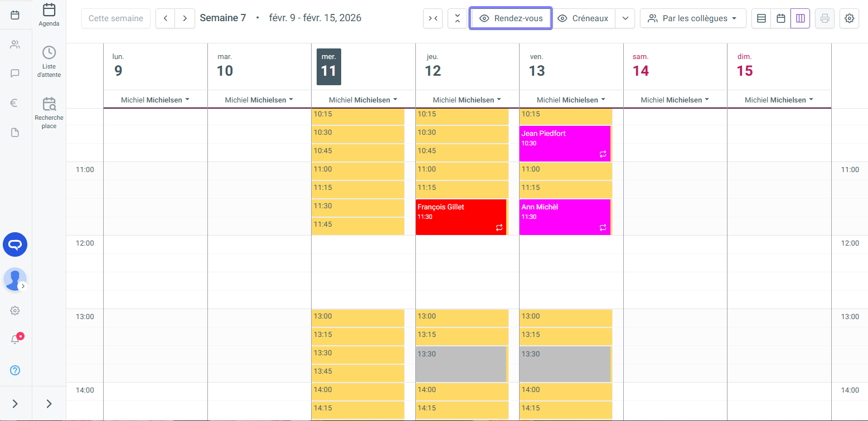Open the Par les collègues dropdown
The image size is (868, 421).
click(x=692, y=18)
